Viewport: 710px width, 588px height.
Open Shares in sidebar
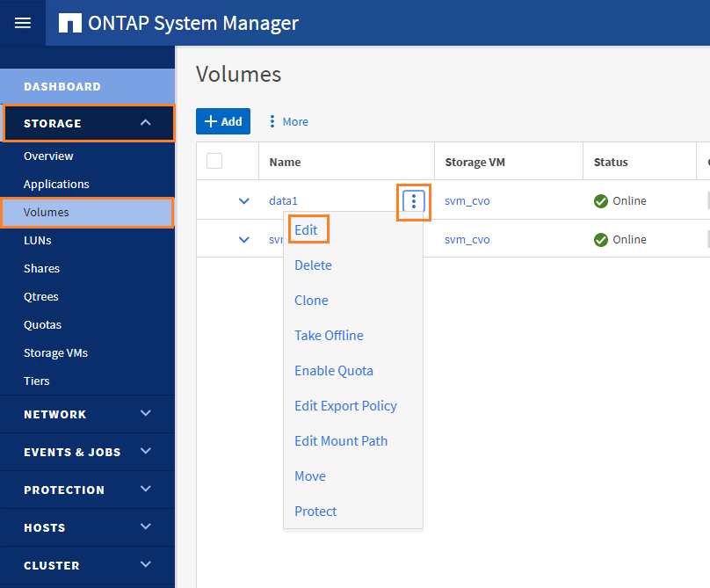[41, 269]
